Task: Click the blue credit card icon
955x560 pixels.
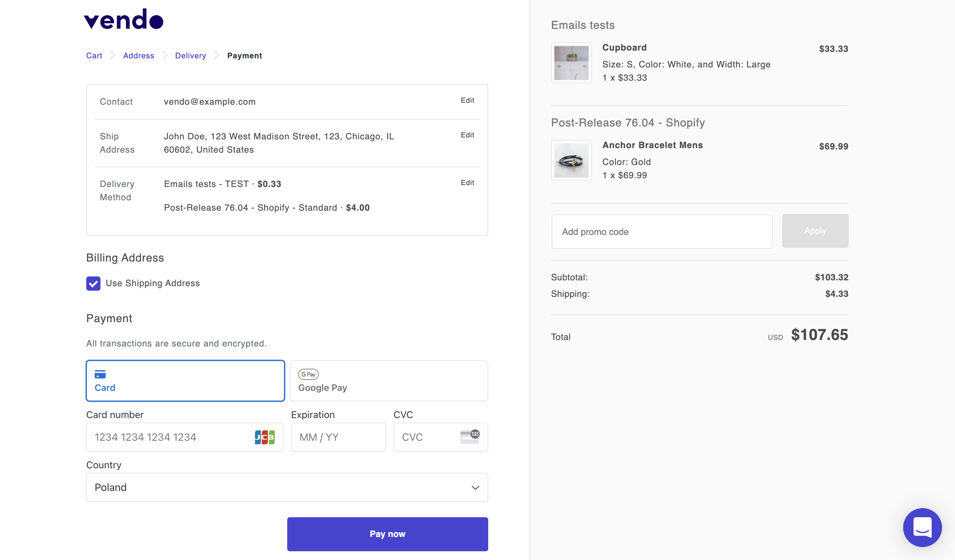Action: point(100,374)
